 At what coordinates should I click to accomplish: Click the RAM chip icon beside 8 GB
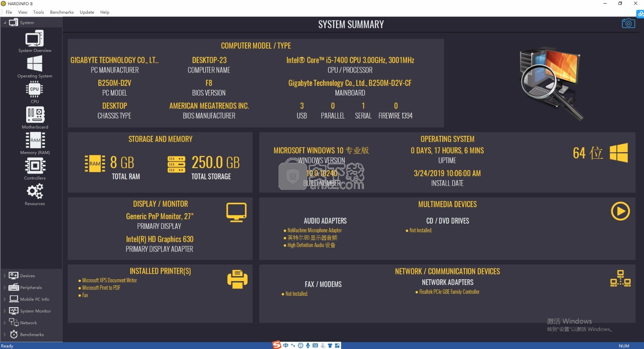point(95,164)
